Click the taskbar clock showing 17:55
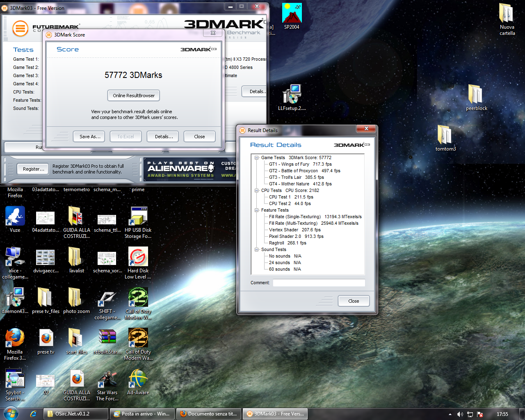 click(502, 414)
